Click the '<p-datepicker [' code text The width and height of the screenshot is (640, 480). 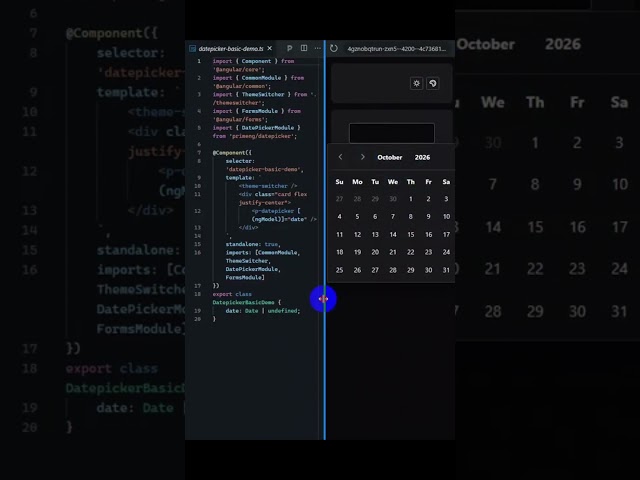tap(276, 211)
